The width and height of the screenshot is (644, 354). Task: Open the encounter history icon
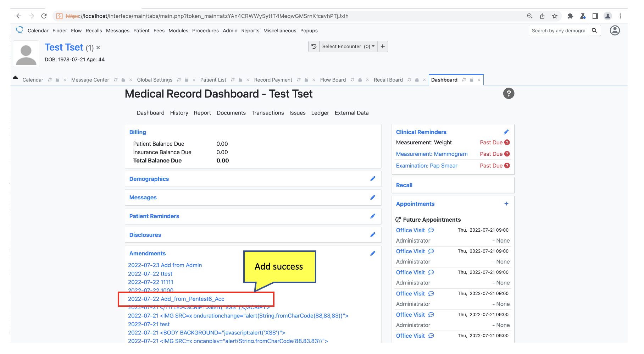click(314, 46)
